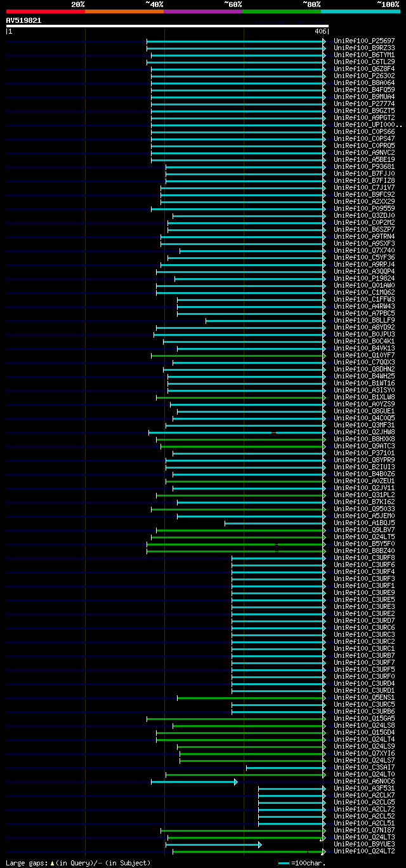Click the orange ~40% legend segment
Viewport: 406px width, 868px height.
coord(124,11)
